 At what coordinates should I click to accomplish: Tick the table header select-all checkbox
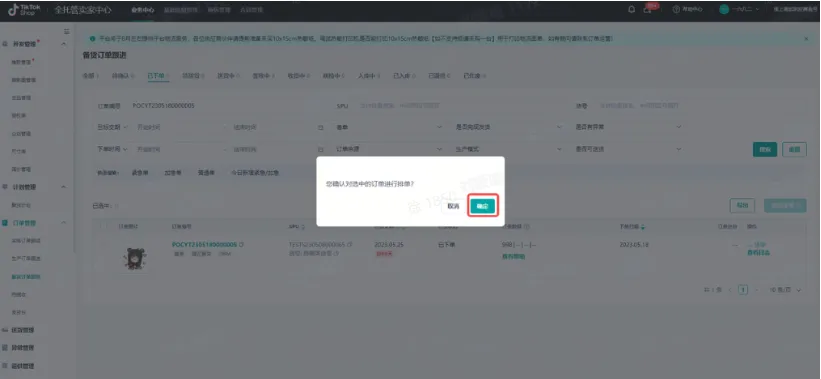pyautogui.click(x=103, y=226)
